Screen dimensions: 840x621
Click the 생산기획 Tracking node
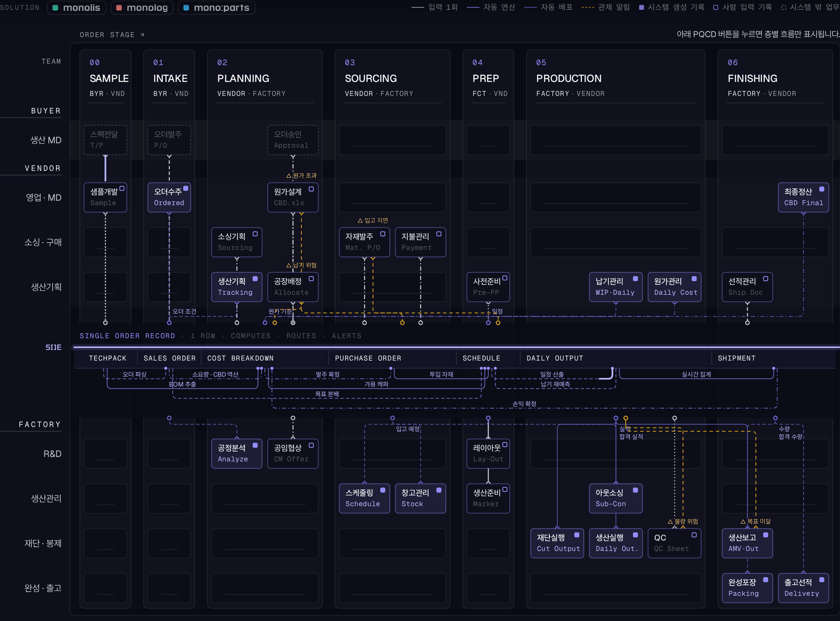pyautogui.click(x=237, y=287)
